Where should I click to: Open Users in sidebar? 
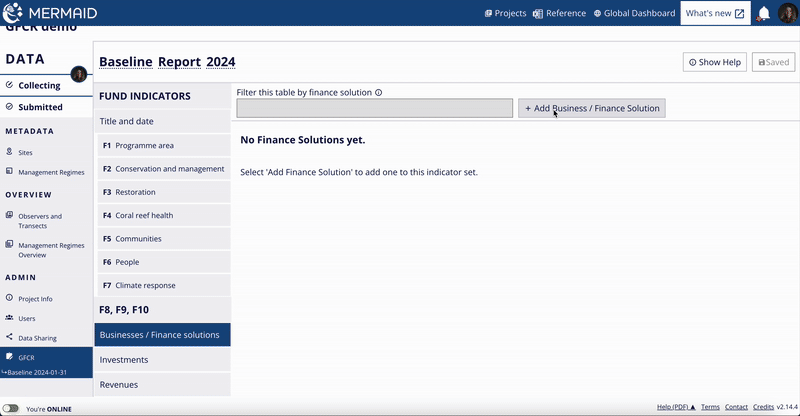pos(27,319)
